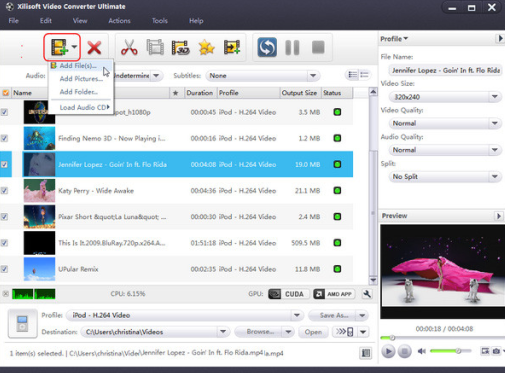Switch to detail list view icon
Screen dimensions: 505x373
364,75
